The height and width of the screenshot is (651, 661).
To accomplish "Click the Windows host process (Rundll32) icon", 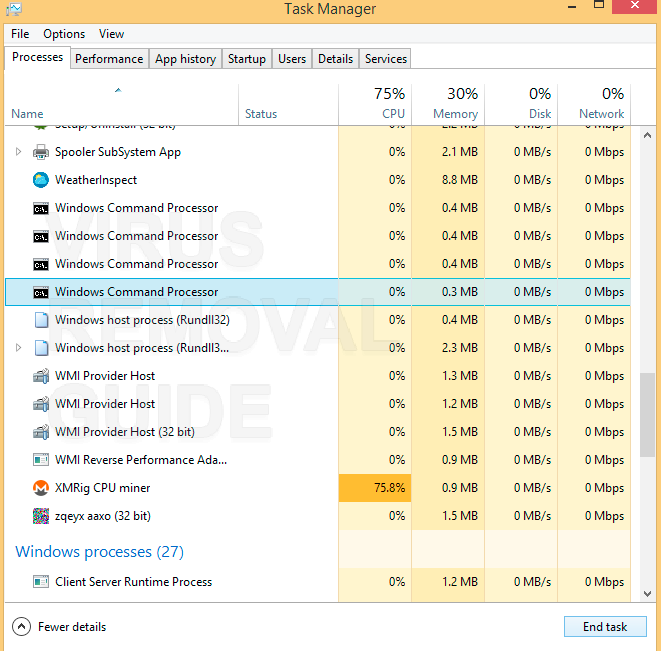I will tap(41, 320).
